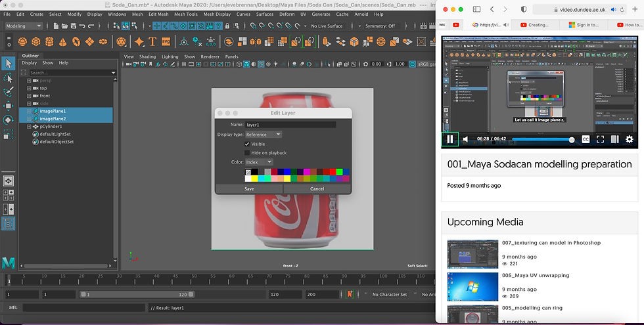Image resolution: width=644 pixels, height=325 pixels.
Task: Open the No Live Surface dropdown
Action: point(327,26)
